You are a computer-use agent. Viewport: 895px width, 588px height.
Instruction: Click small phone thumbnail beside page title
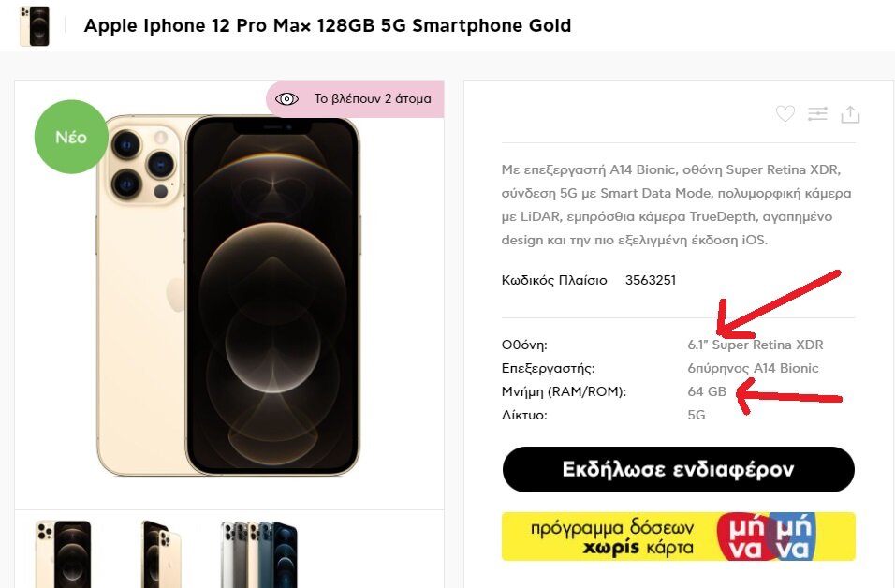pyautogui.click(x=35, y=26)
